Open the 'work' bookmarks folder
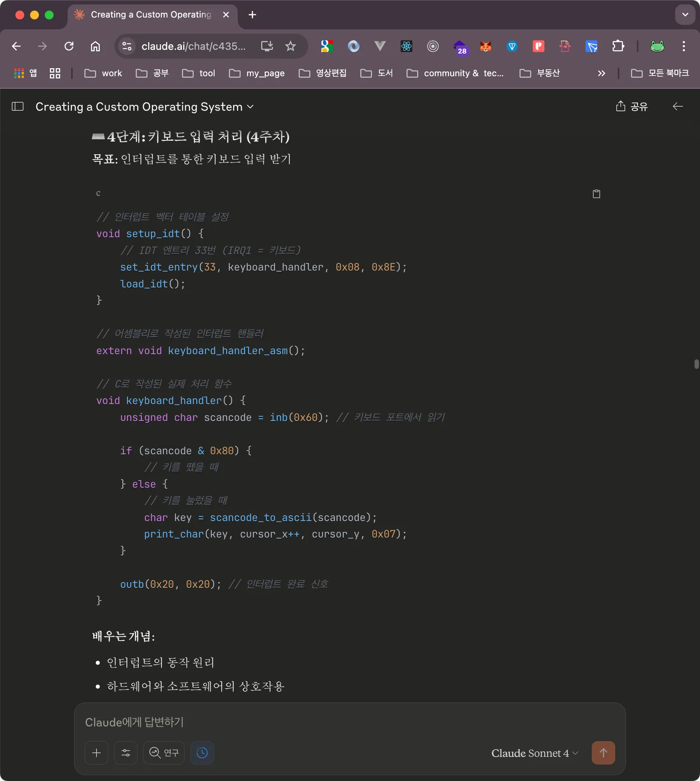This screenshot has height=781, width=700. tap(103, 73)
